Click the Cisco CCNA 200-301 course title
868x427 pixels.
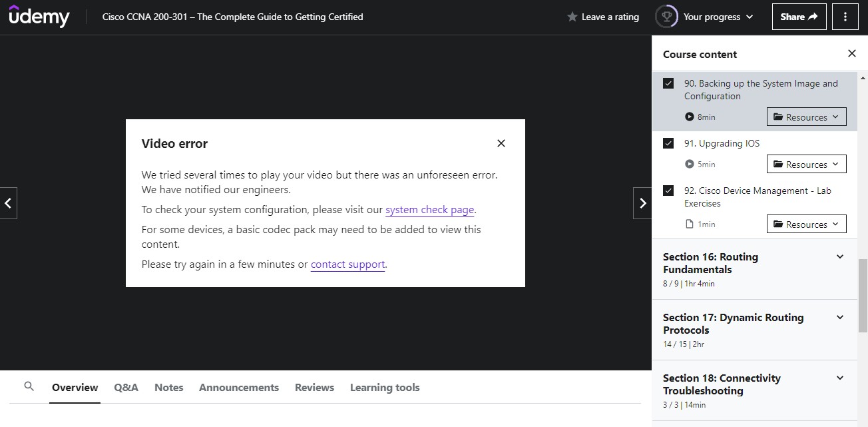232,17
